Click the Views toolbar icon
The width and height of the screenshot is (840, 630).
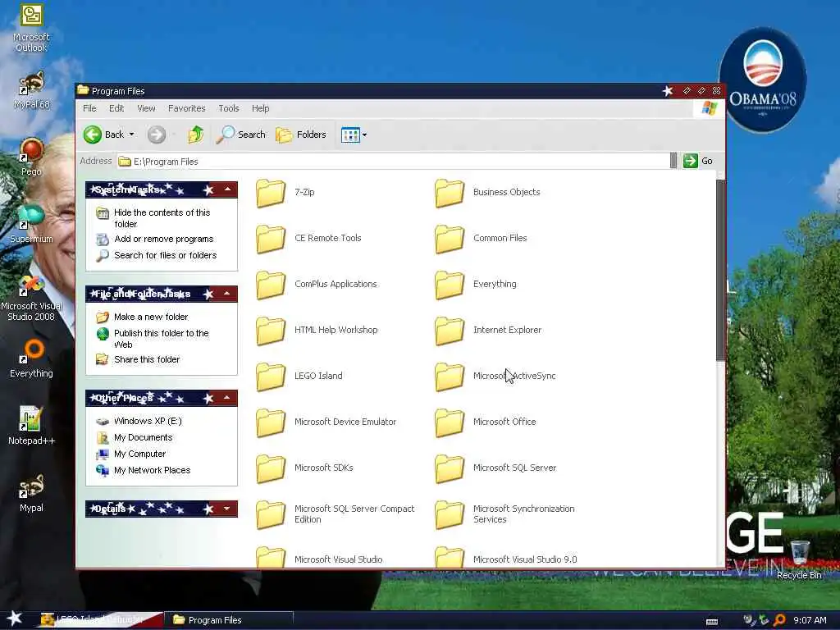[350, 135]
